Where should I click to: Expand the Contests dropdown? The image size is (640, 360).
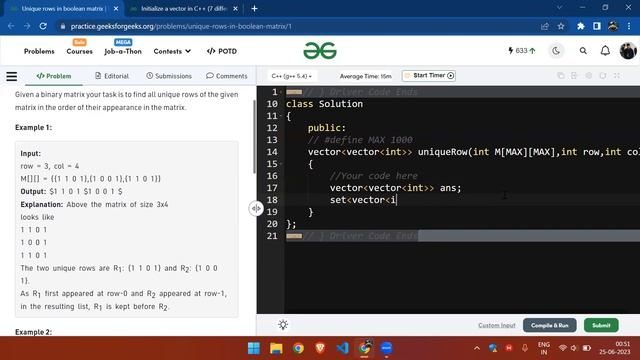point(172,51)
